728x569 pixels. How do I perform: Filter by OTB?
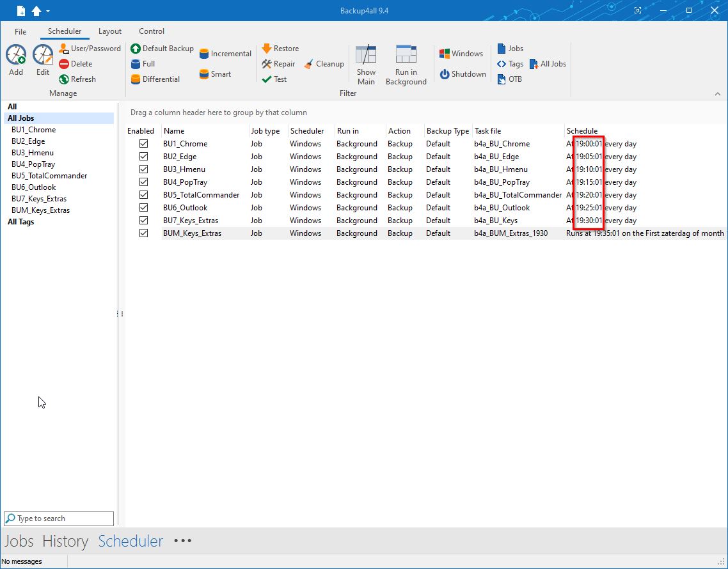pos(509,79)
